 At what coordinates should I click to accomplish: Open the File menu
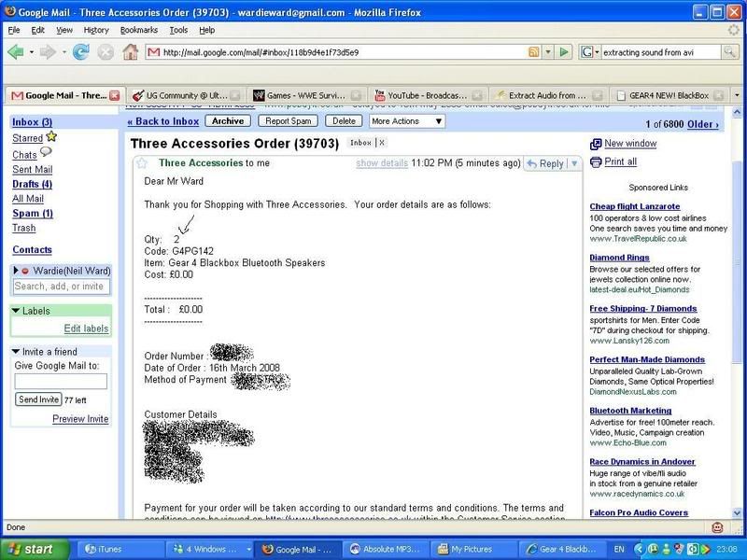14,30
